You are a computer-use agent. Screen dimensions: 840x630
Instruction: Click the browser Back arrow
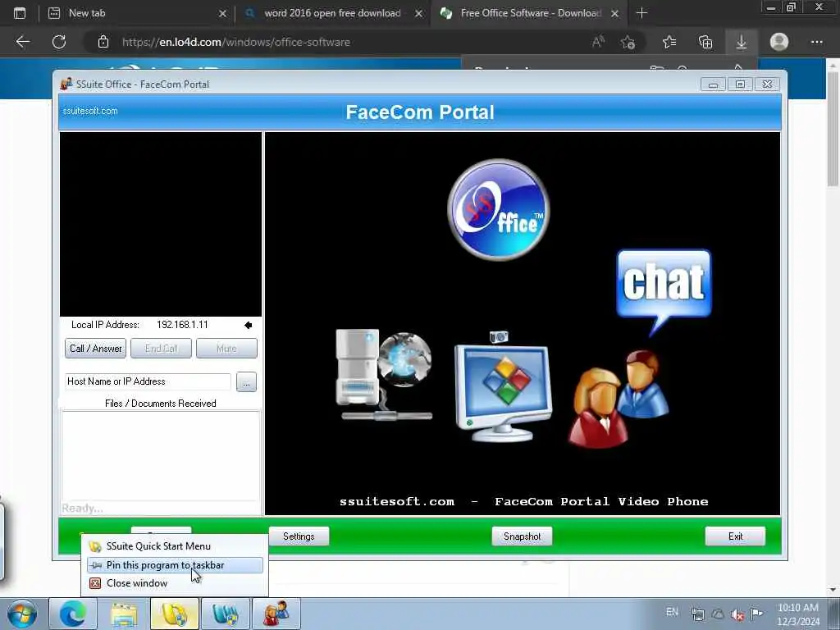(x=22, y=42)
